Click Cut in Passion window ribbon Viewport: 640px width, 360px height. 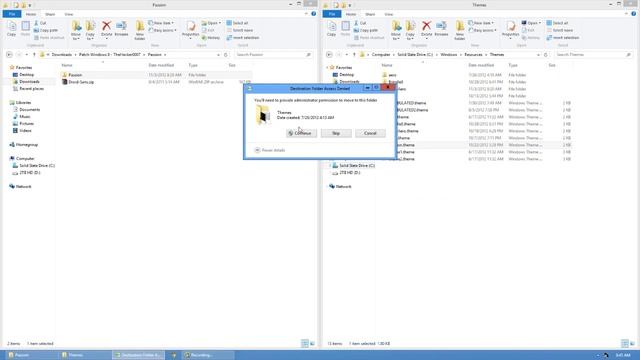click(40, 23)
